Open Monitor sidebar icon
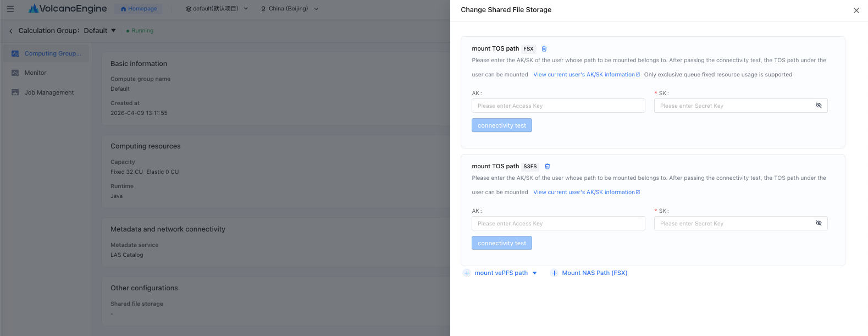This screenshot has width=868, height=336. pyautogui.click(x=15, y=73)
